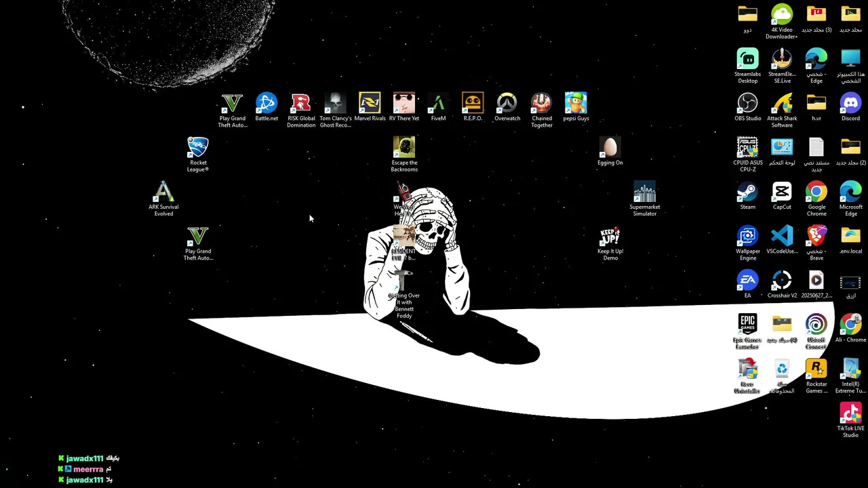Launch the Rocket League shortcut
The image size is (868, 488).
pyautogui.click(x=198, y=155)
